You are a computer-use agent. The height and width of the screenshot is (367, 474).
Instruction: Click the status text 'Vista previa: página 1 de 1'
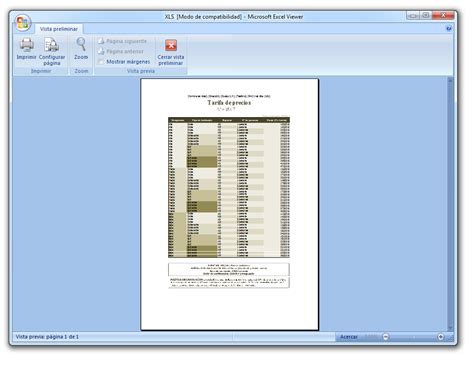pyautogui.click(x=47, y=337)
